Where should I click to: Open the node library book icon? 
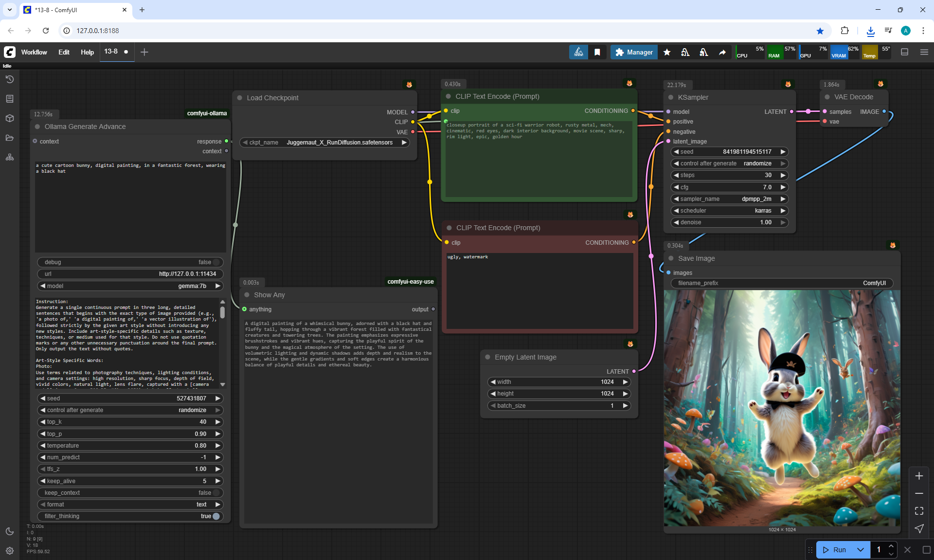pyautogui.click(x=10, y=99)
